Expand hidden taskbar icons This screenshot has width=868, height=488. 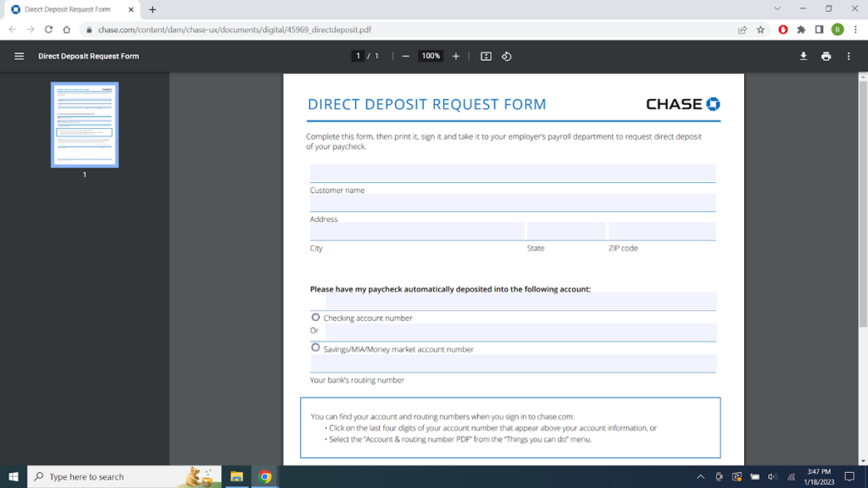tap(701, 476)
